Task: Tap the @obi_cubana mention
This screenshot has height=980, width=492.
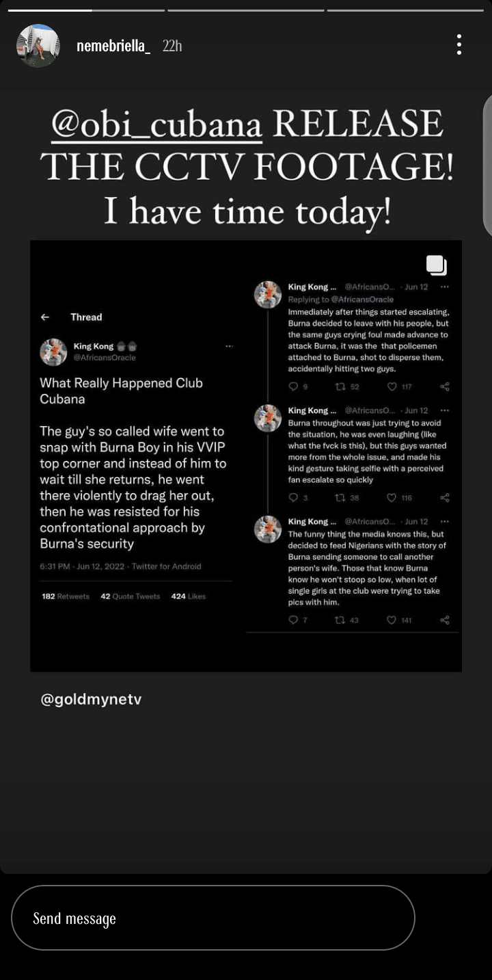Action: click(156, 124)
